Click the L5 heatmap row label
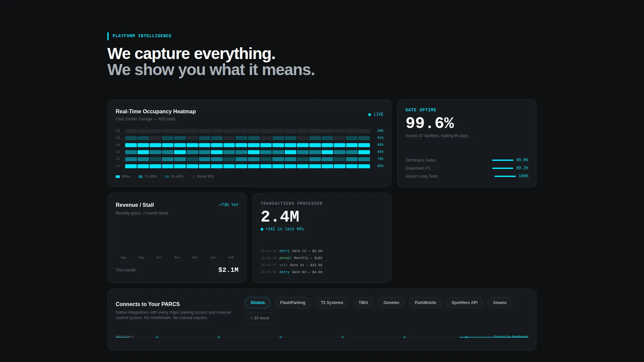The image size is (644, 362). pyautogui.click(x=118, y=138)
